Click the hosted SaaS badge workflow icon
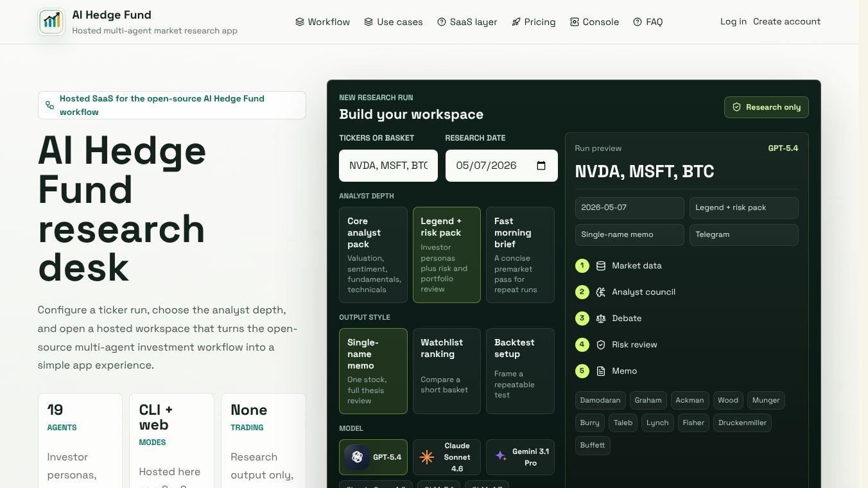 point(49,105)
